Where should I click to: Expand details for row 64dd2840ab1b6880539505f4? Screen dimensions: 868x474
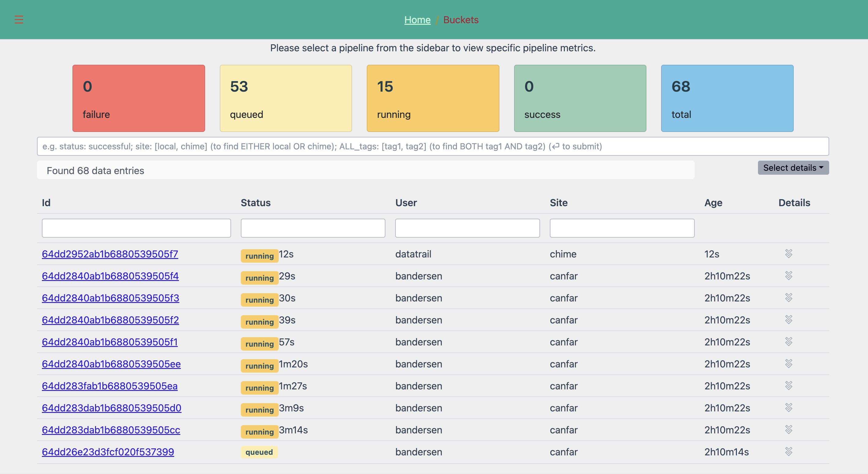click(789, 276)
